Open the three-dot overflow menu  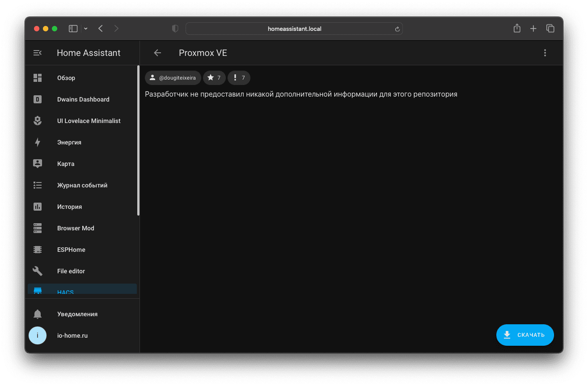[x=545, y=53]
